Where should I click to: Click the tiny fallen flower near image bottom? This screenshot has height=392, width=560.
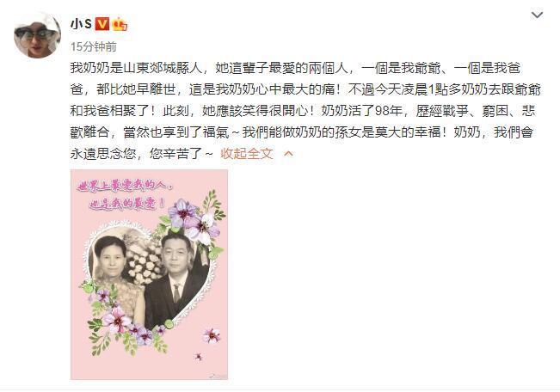198,356
